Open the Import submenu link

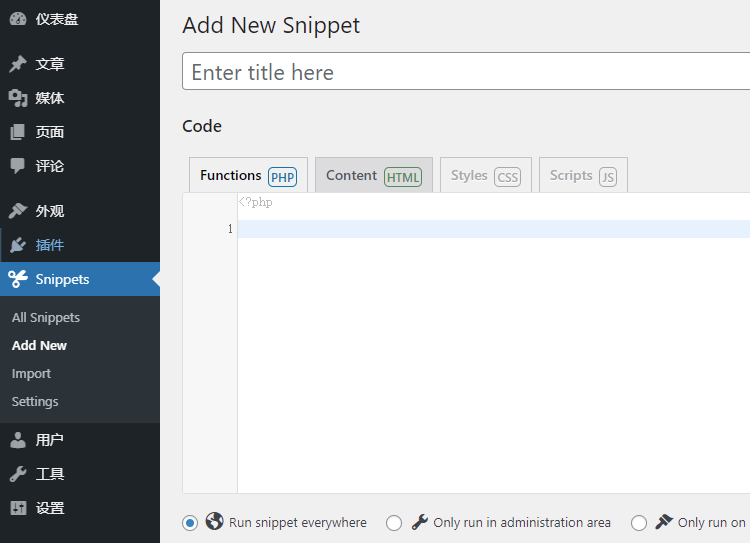tap(31, 374)
